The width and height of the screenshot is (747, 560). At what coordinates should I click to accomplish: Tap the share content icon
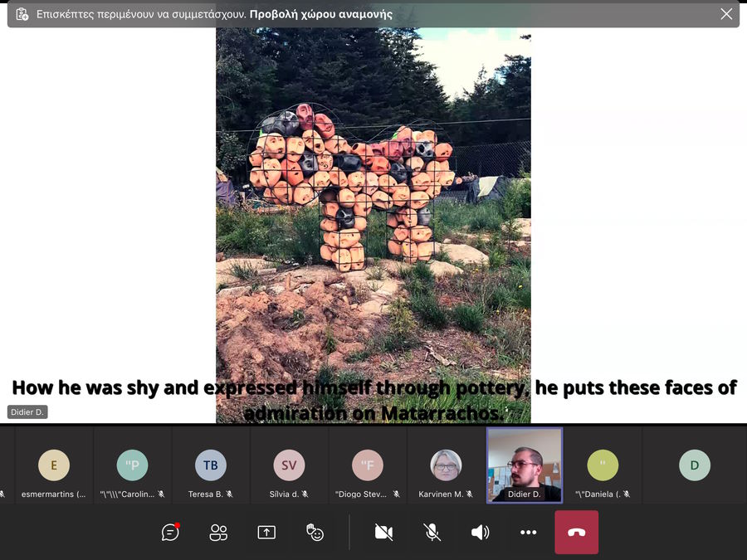coord(266,533)
